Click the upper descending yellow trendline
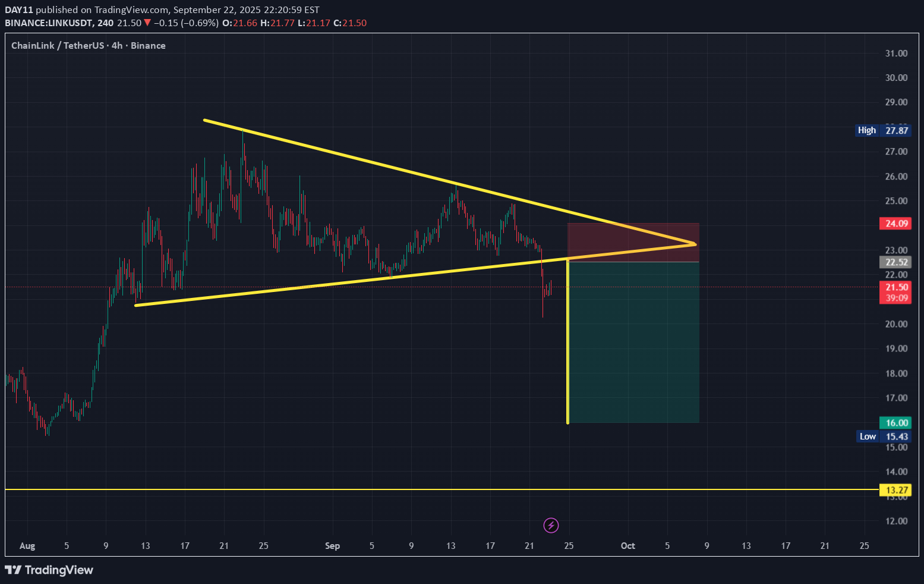Image resolution: width=924 pixels, height=584 pixels. pyautogui.click(x=449, y=183)
